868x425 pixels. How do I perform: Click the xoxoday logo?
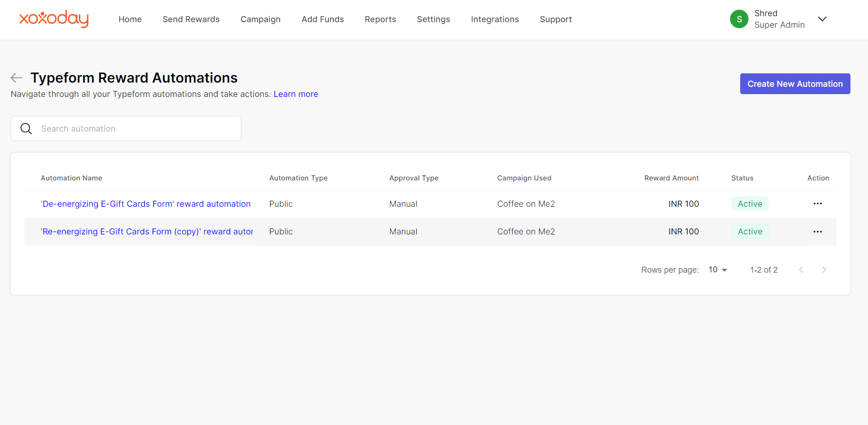click(54, 19)
